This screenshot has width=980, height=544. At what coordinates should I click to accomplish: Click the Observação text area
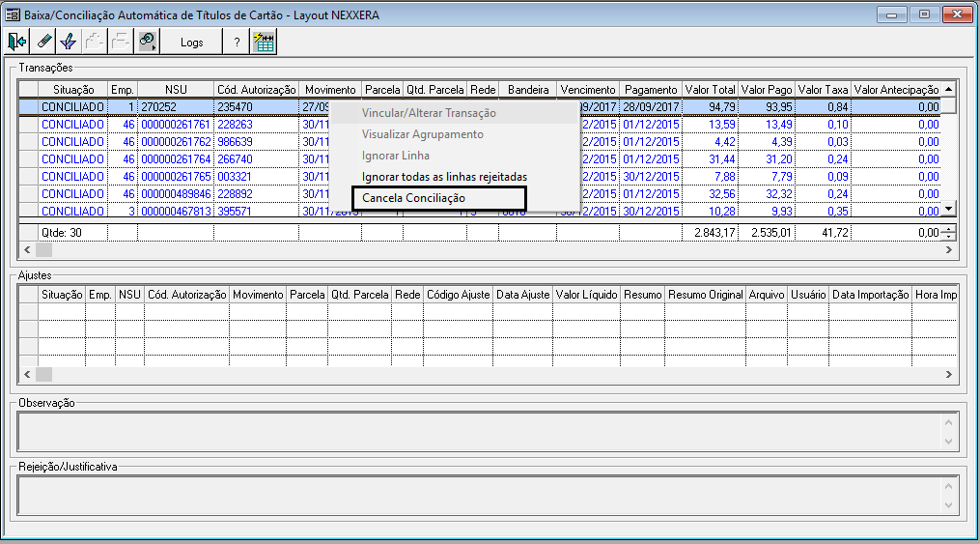[x=479, y=432]
